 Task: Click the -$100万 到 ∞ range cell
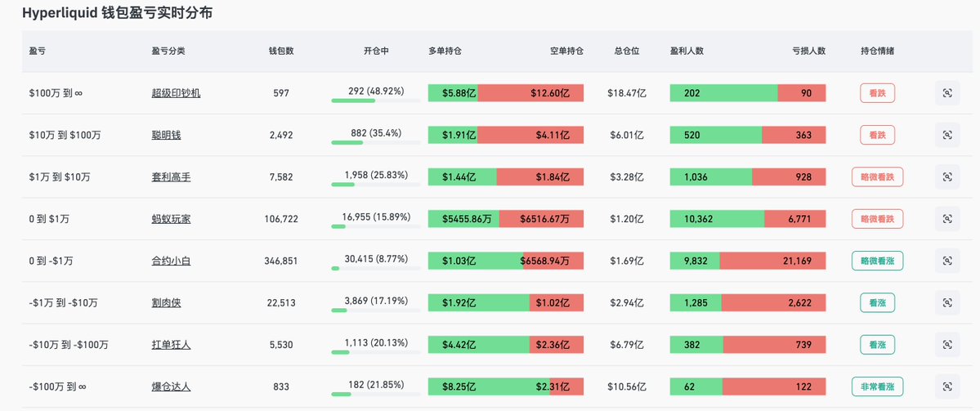point(57,386)
